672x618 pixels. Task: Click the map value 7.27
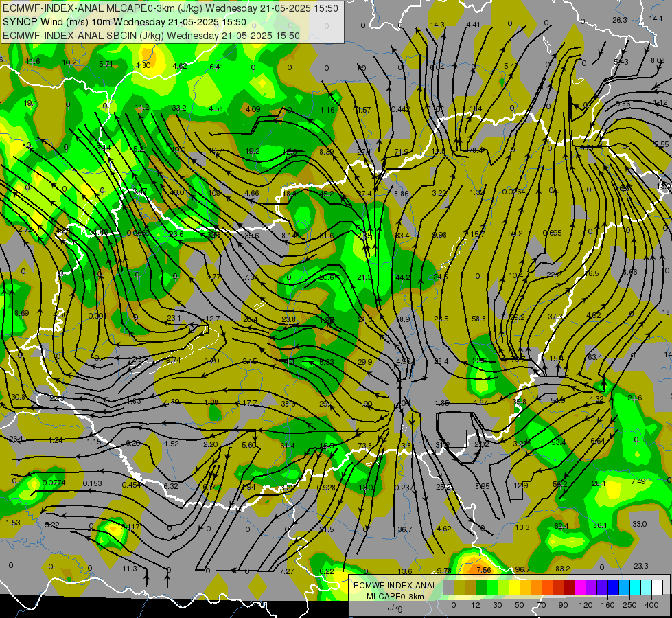pyautogui.click(x=287, y=571)
